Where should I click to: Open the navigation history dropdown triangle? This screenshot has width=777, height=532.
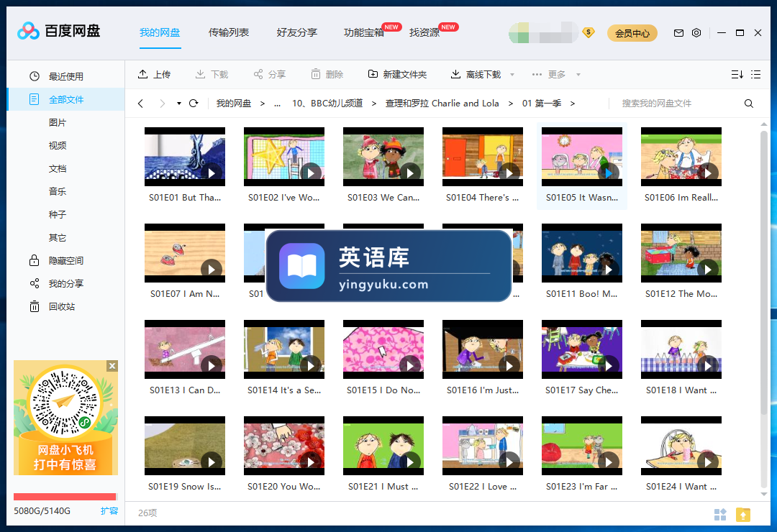coord(179,104)
